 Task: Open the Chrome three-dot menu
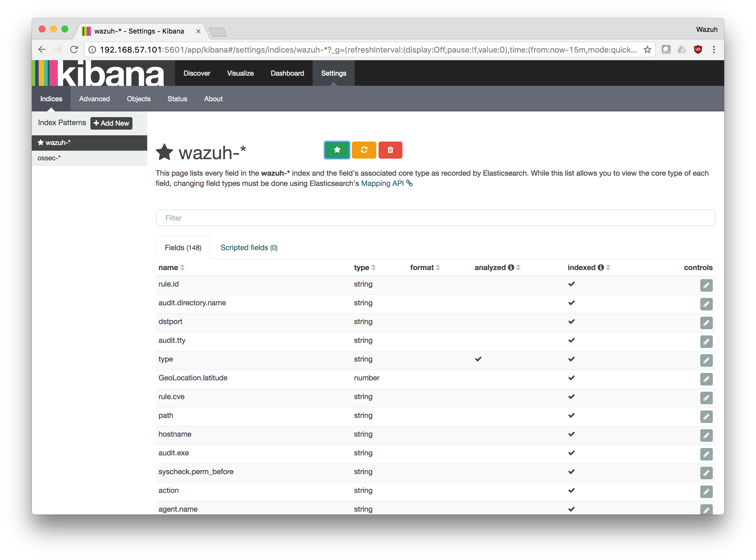[x=713, y=49]
